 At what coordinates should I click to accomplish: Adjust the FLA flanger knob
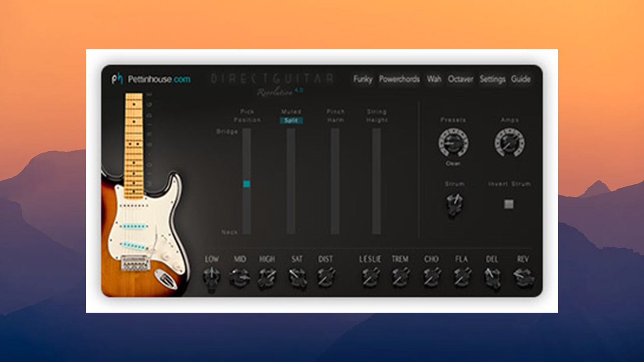(x=461, y=276)
